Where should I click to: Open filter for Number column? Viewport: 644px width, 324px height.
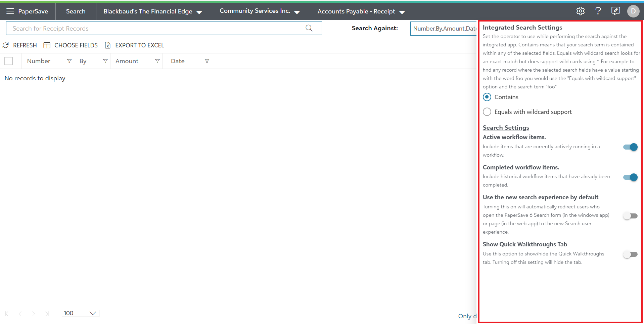click(69, 61)
